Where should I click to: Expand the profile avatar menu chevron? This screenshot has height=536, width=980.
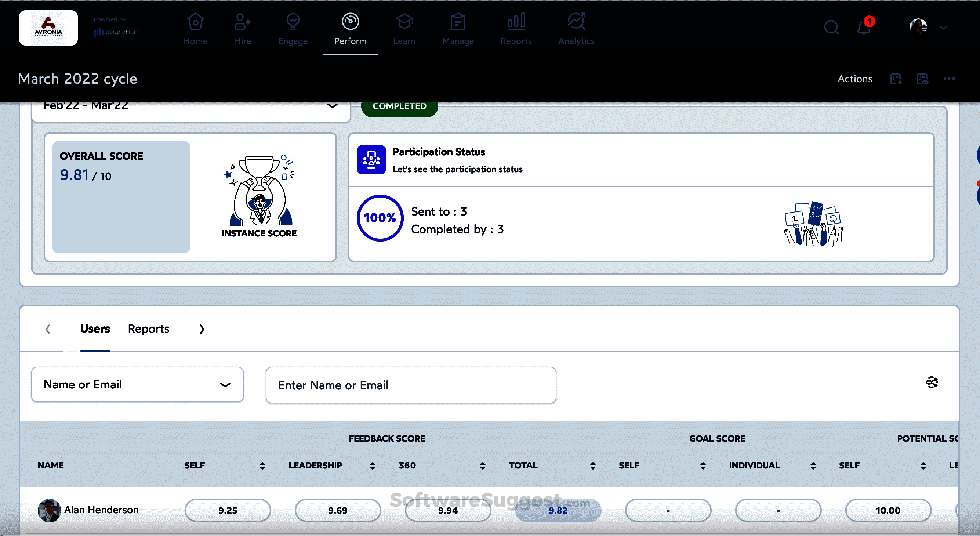(943, 28)
